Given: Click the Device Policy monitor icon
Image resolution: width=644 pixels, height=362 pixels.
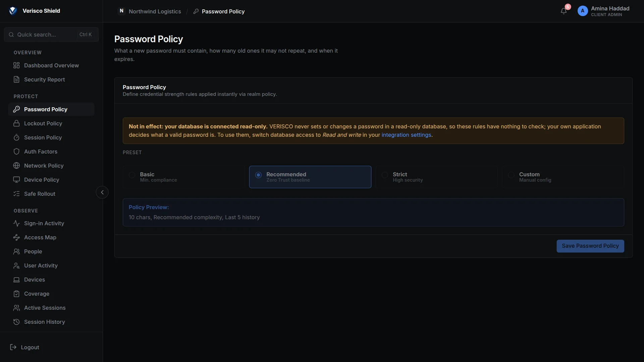Looking at the screenshot, I should click(x=16, y=180).
